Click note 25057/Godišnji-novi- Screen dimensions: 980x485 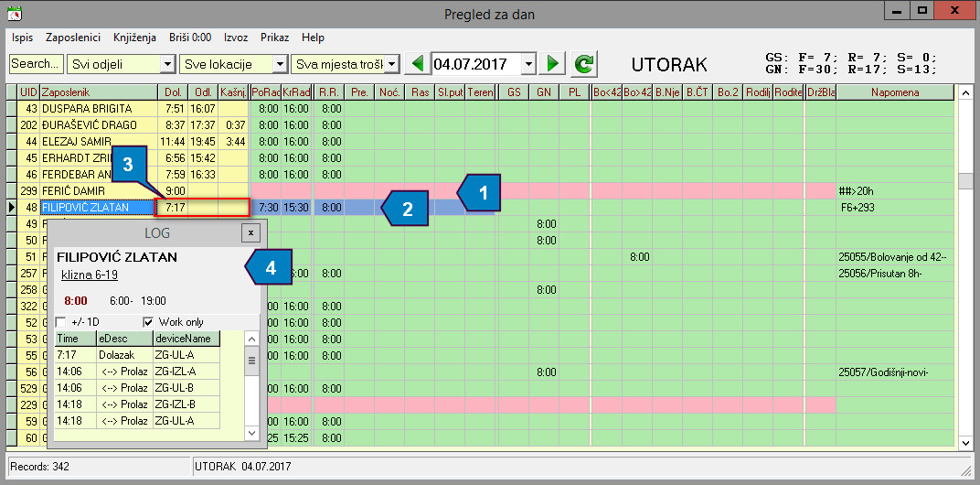tap(884, 372)
